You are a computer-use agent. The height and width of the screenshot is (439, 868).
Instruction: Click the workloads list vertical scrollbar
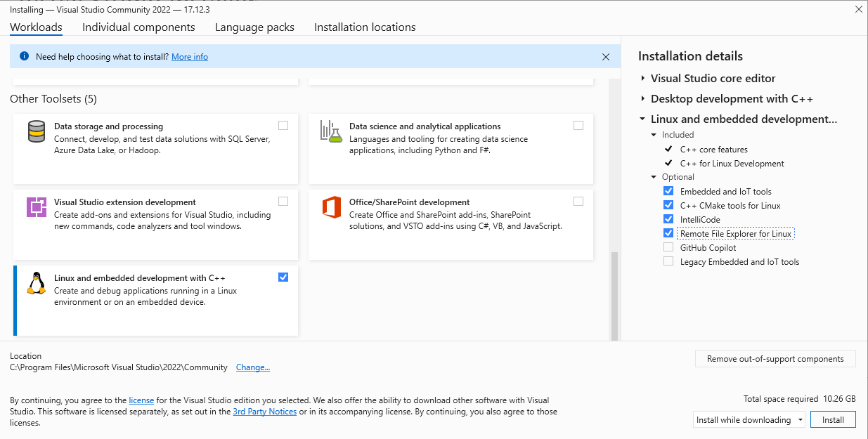(x=614, y=295)
